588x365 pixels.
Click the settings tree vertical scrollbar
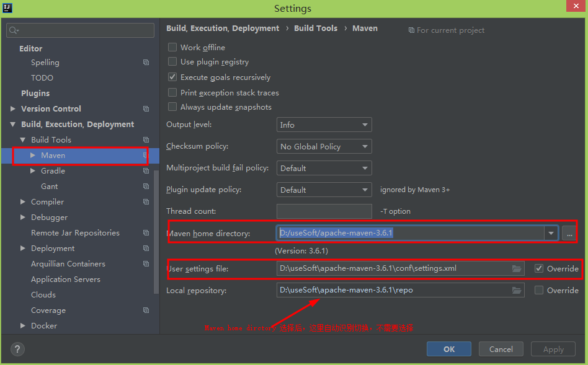pos(156,235)
